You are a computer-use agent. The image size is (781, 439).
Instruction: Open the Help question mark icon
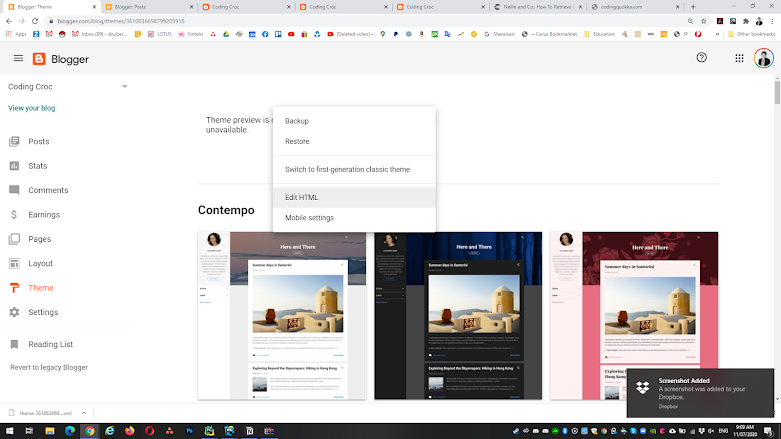pos(701,58)
